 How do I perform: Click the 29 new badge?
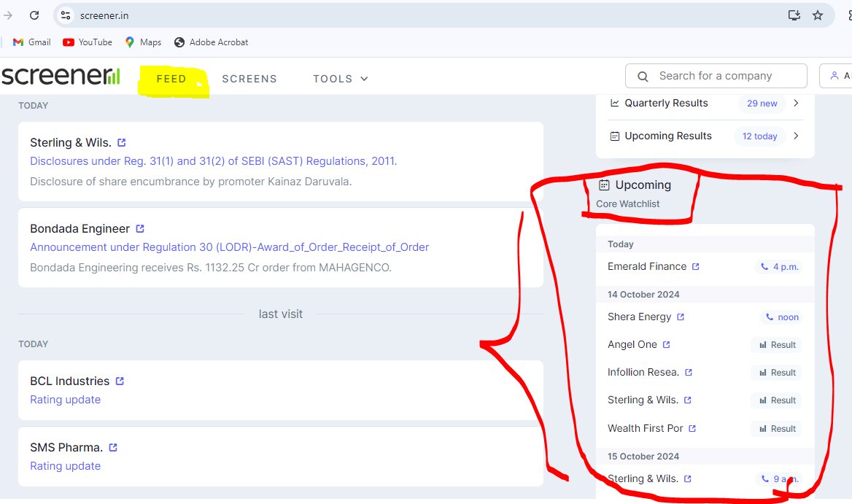point(762,103)
